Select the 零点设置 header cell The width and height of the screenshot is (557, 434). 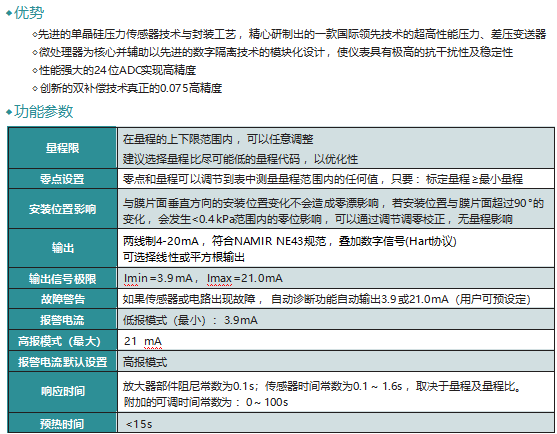click(x=63, y=179)
